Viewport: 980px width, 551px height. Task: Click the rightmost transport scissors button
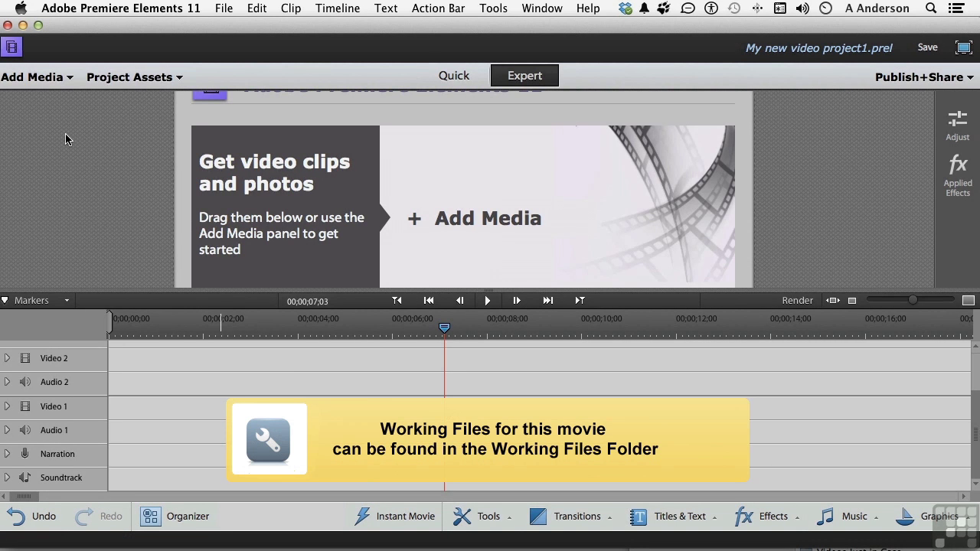580,301
